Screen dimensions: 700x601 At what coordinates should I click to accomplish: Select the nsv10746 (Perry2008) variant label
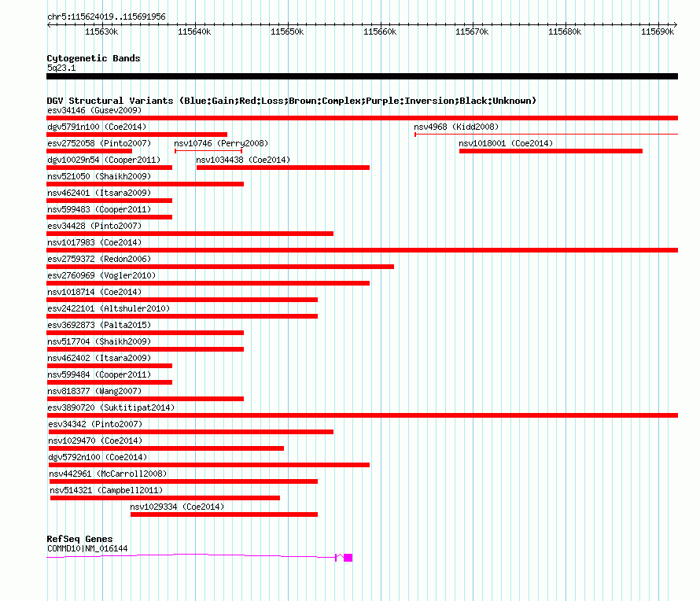(x=221, y=143)
